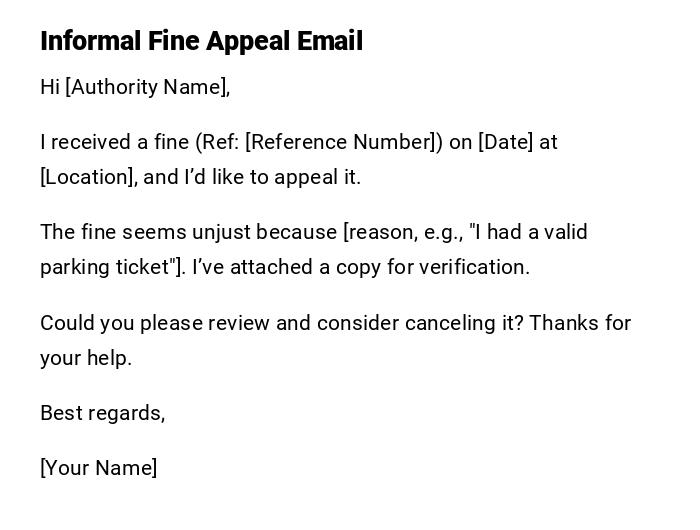
Task: Click the [Authority Name] placeholder
Action: pos(146,87)
